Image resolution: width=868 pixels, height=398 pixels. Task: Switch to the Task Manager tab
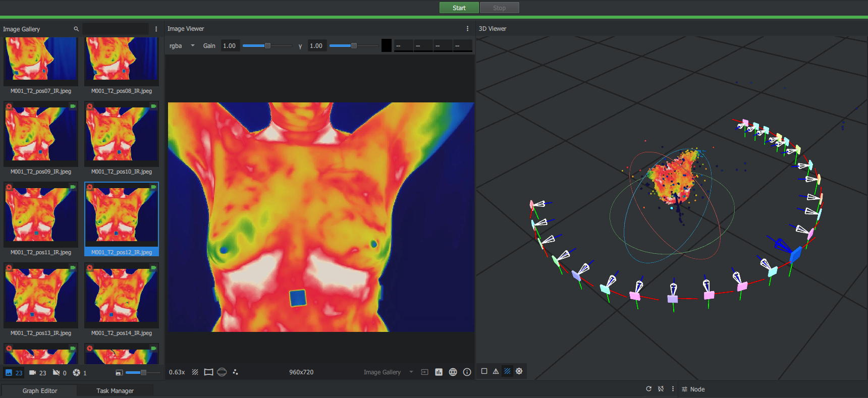tap(115, 390)
